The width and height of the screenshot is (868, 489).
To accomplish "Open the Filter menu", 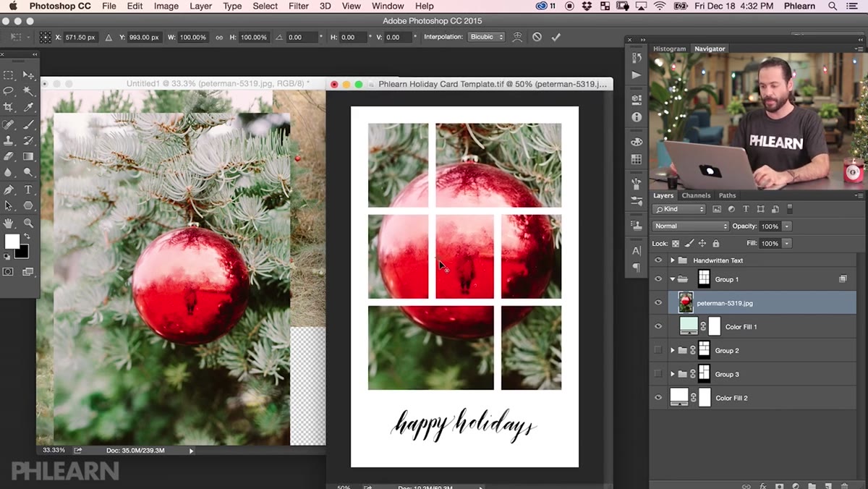I will (x=298, y=6).
